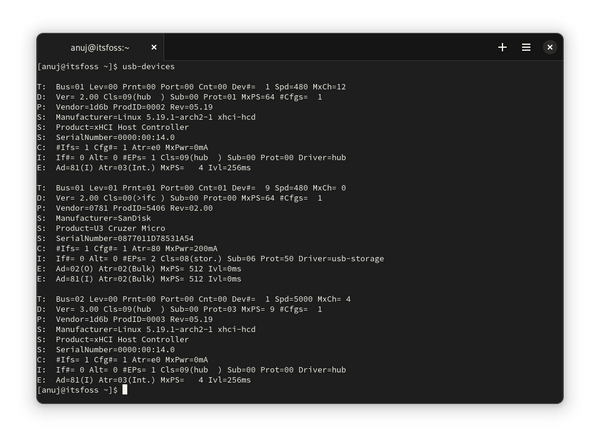Select the anuj@itsfoss:~ tab
This screenshot has height=444, width=600.
coord(100,47)
